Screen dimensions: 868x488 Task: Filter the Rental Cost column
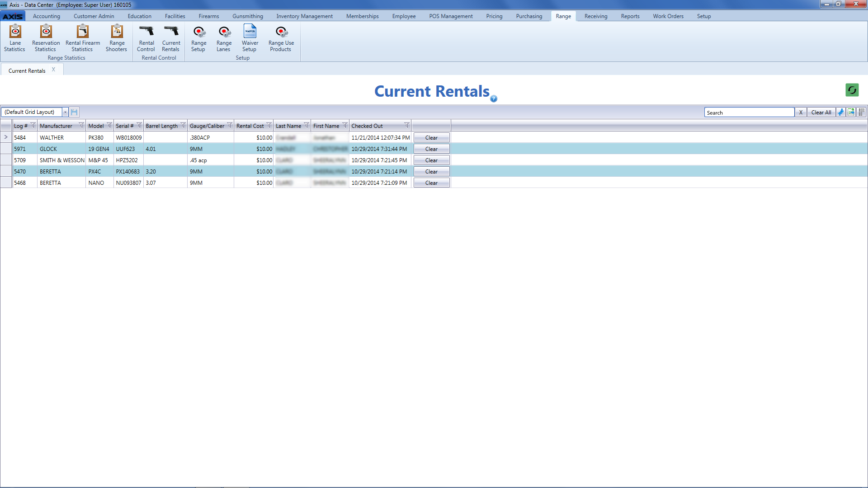tap(269, 125)
